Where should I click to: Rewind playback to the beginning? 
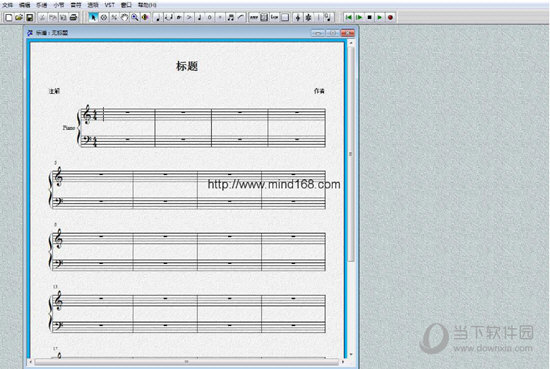pos(348,17)
